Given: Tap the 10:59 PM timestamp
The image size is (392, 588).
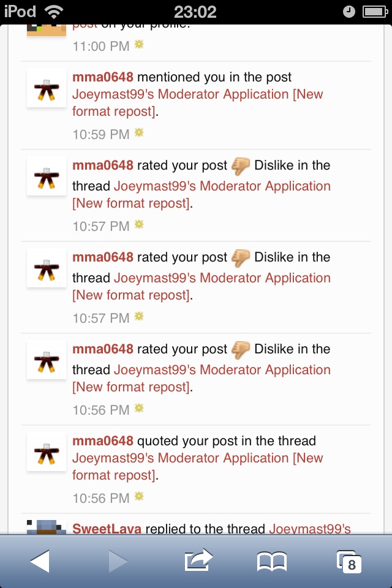Looking at the screenshot, I should [101, 134].
